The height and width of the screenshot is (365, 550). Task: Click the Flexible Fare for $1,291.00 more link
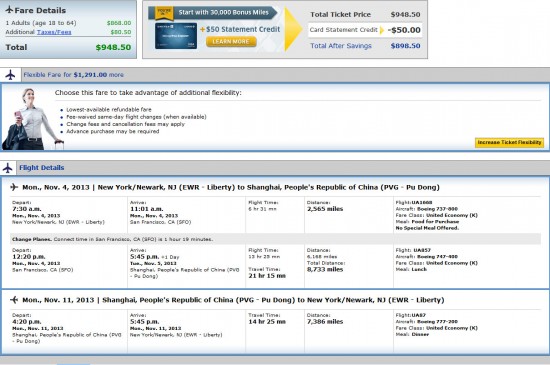(73, 75)
